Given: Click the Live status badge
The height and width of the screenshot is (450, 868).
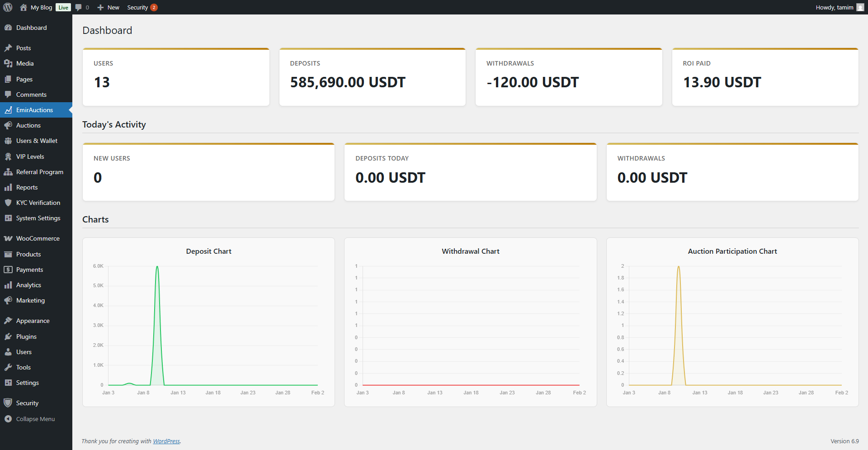Looking at the screenshot, I should tap(63, 7).
